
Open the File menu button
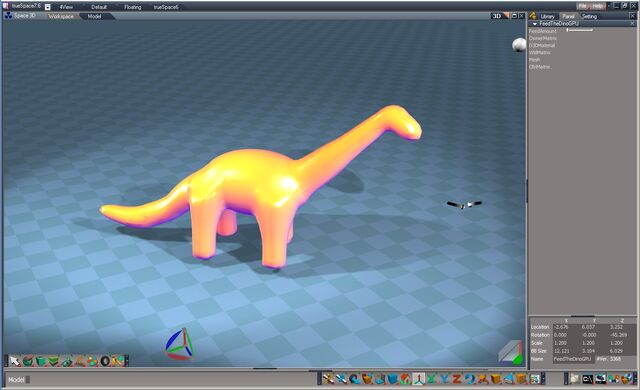click(582, 6)
